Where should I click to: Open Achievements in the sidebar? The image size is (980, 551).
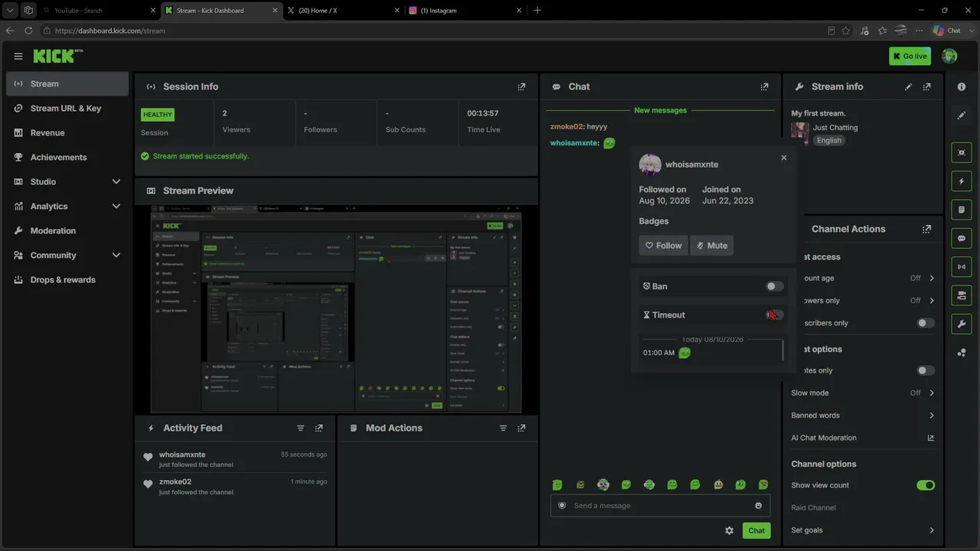[x=67, y=158]
